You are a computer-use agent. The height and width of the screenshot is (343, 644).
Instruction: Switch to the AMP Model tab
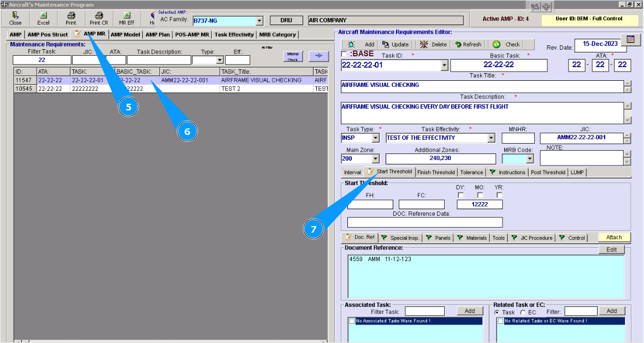point(125,34)
